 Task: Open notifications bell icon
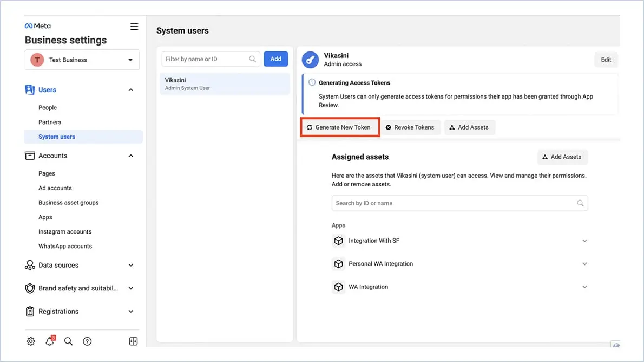50,341
